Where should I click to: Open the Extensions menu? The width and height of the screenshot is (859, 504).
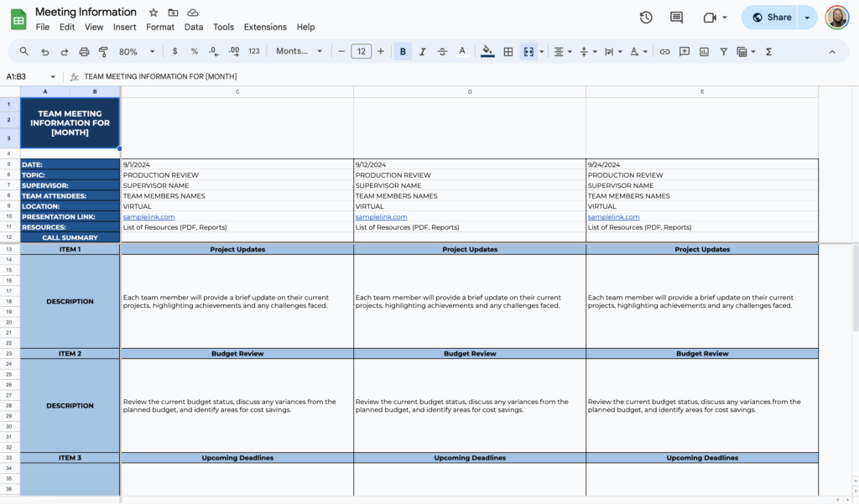tap(265, 27)
